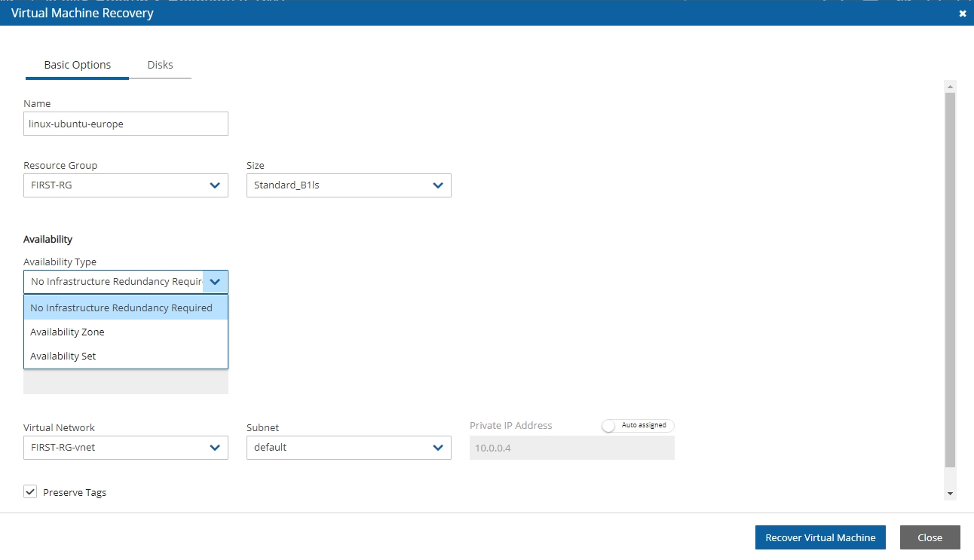
Task: Open the FIRST-RG-vnet virtual network dropdown
Action: click(113, 448)
